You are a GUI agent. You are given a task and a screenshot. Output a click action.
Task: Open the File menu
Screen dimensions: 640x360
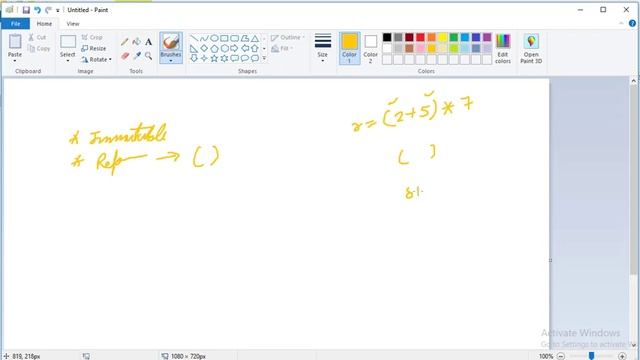coord(16,24)
